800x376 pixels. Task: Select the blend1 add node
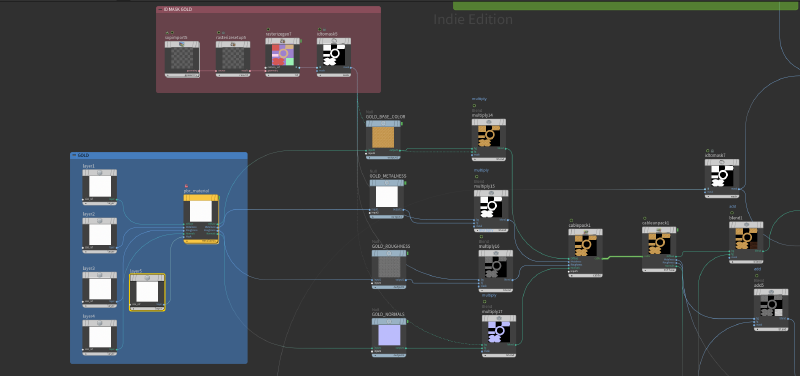tap(746, 242)
